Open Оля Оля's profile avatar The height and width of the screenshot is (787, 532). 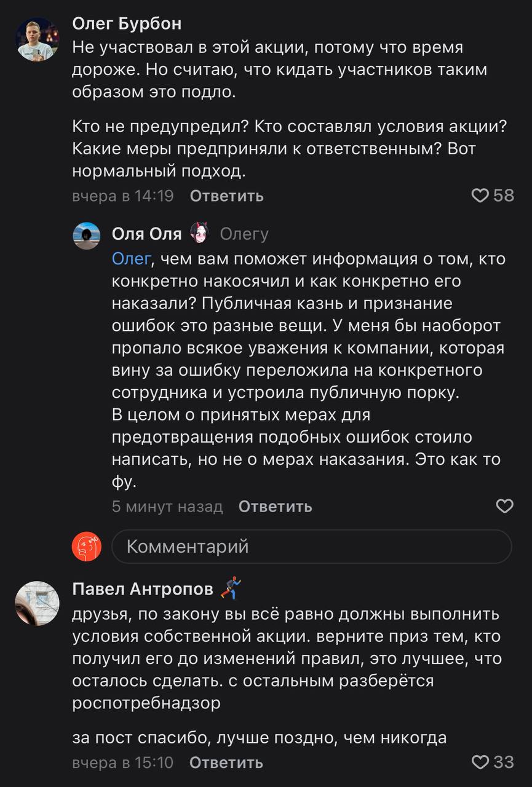point(87,235)
